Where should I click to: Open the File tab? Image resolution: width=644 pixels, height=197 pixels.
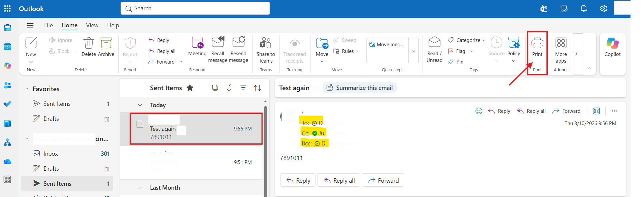click(48, 25)
